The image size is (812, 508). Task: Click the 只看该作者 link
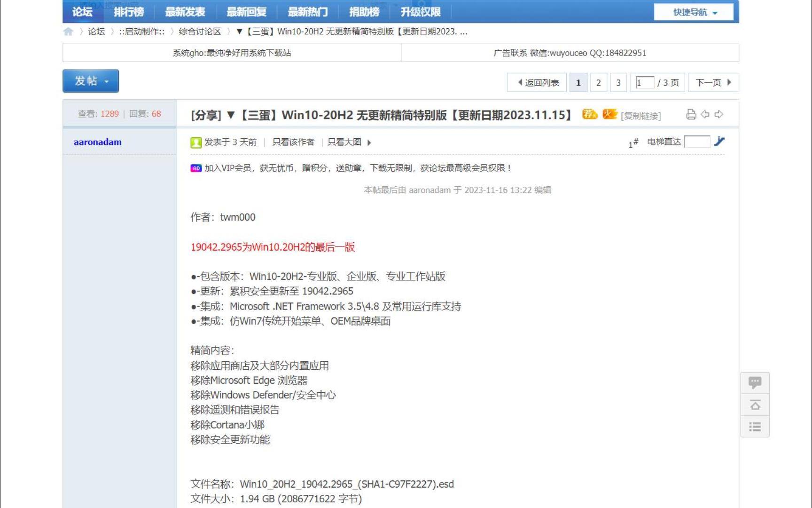tap(293, 142)
